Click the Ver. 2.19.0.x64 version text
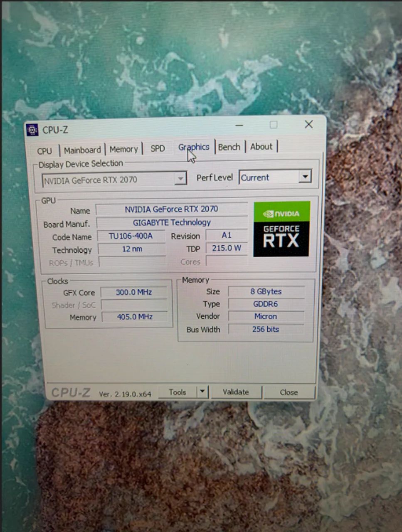402x532 pixels. click(125, 394)
